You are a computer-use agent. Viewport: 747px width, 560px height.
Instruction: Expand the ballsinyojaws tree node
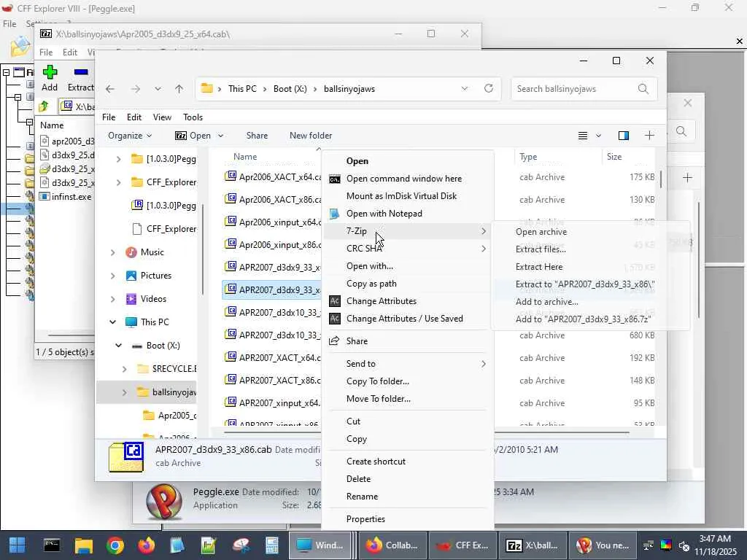(x=124, y=392)
